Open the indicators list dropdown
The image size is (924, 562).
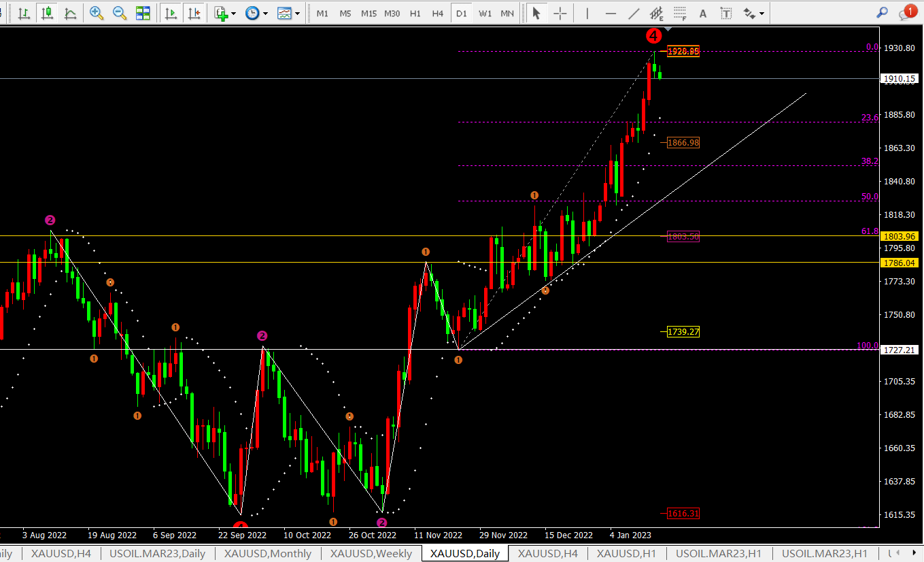(225, 13)
